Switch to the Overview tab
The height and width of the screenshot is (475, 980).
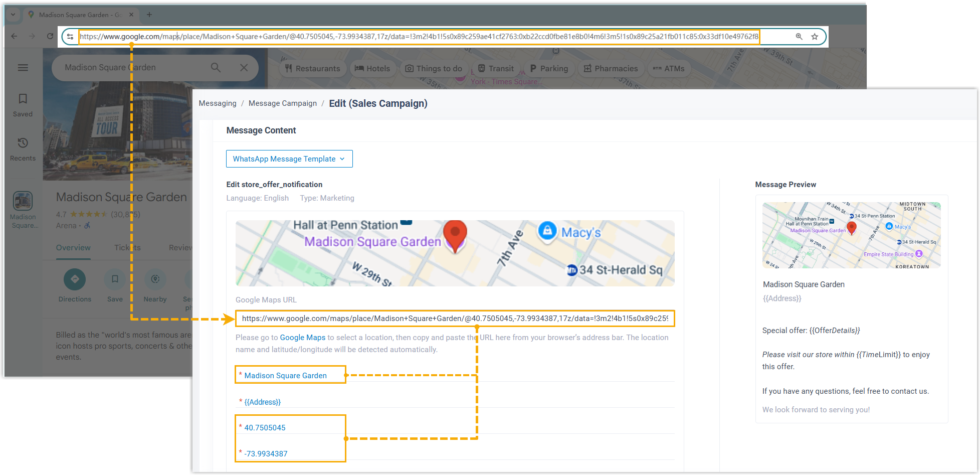click(73, 248)
